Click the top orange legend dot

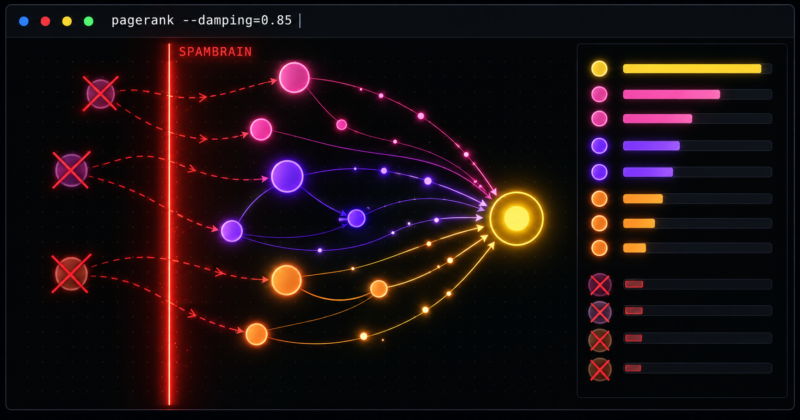click(x=599, y=199)
